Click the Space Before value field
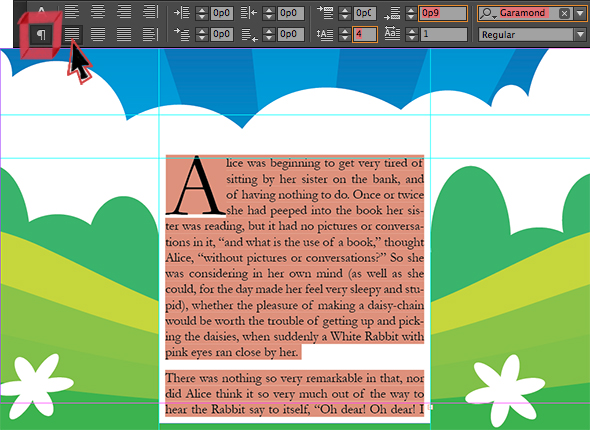590x430 pixels. coord(365,13)
